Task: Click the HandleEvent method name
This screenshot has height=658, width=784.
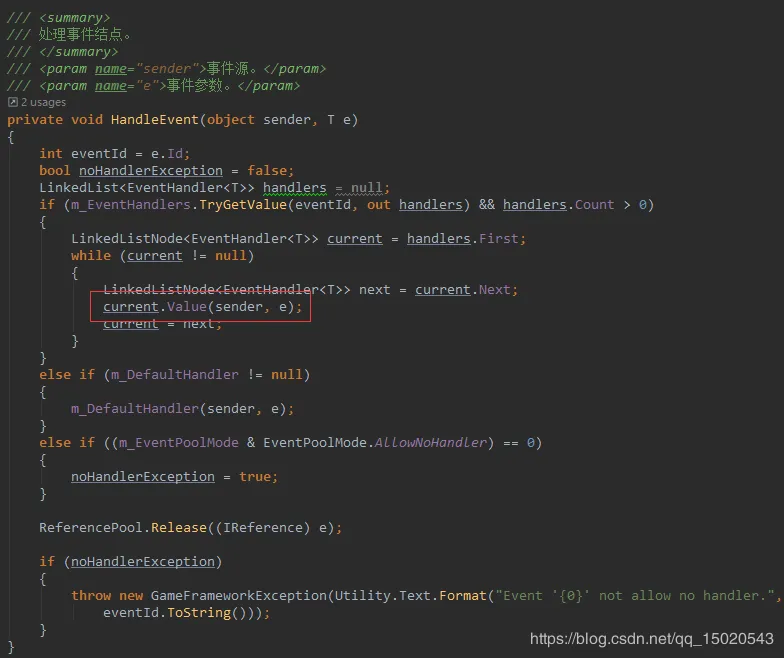Action: click(154, 120)
